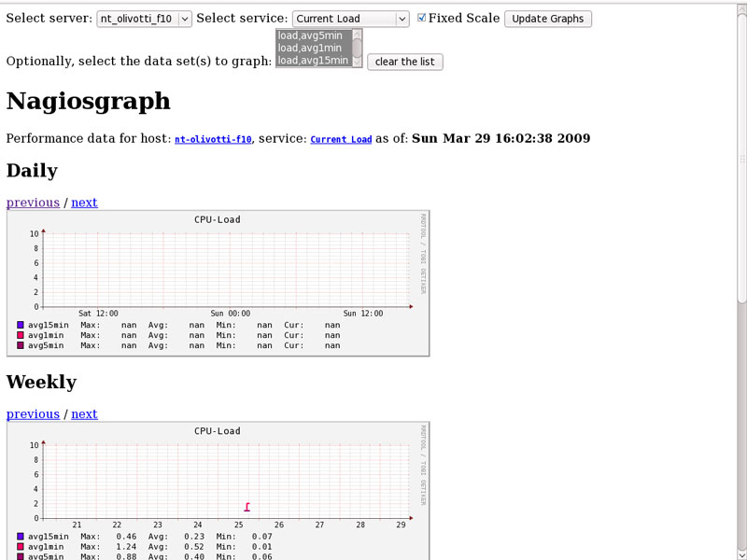Screen dimensions: 747x560
Task: Click Weekly avg1min Min value 0.01
Action: tap(262, 547)
